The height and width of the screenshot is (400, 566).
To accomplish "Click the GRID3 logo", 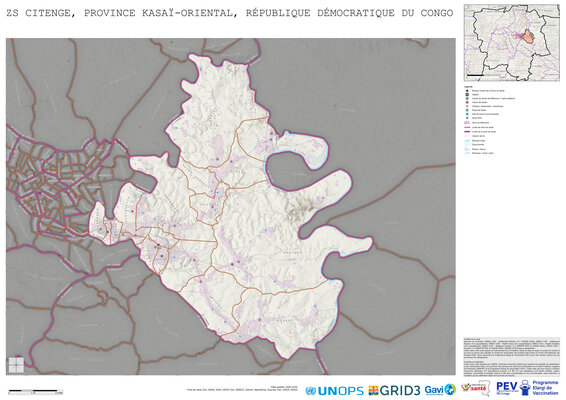I will pyautogui.click(x=394, y=391).
